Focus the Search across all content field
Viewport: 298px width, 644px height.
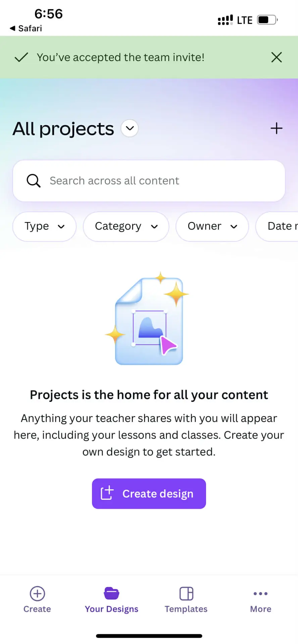pos(149,181)
